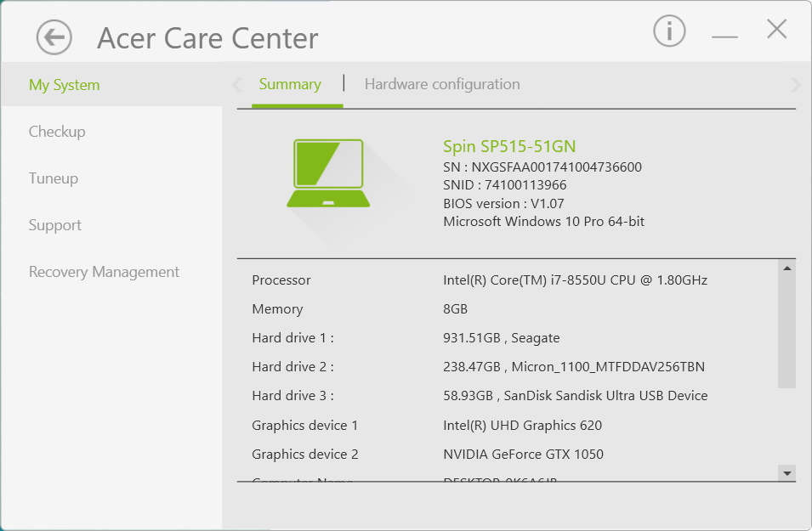This screenshot has height=531, width=812.
Task: Close the Acer Care Center window
Action: (777, 29)
